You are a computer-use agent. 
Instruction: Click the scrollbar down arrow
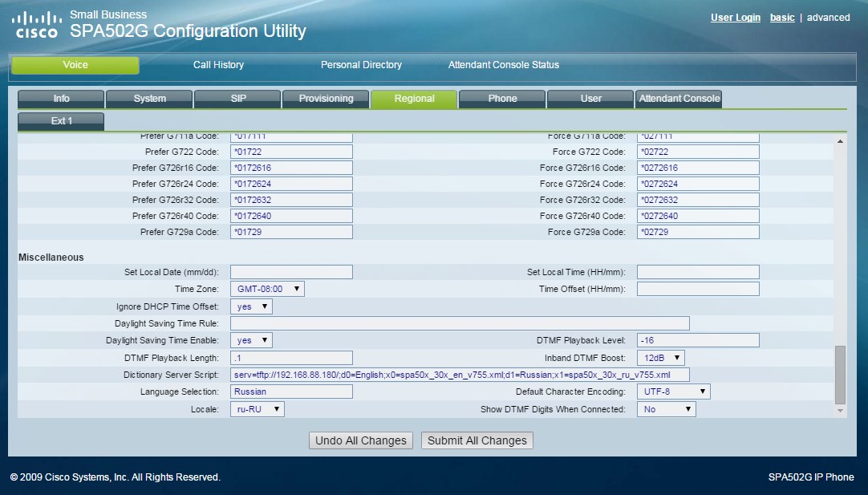840,411
